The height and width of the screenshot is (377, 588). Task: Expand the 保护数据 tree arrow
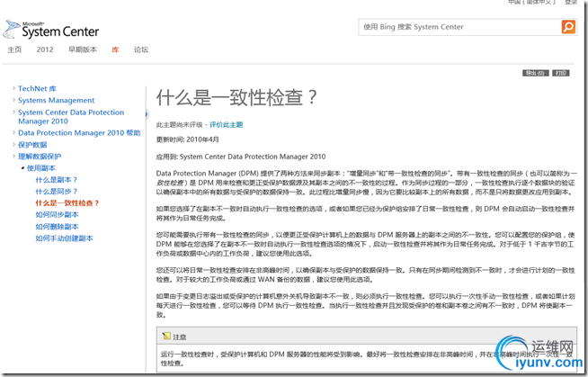(x=13, y=145)
